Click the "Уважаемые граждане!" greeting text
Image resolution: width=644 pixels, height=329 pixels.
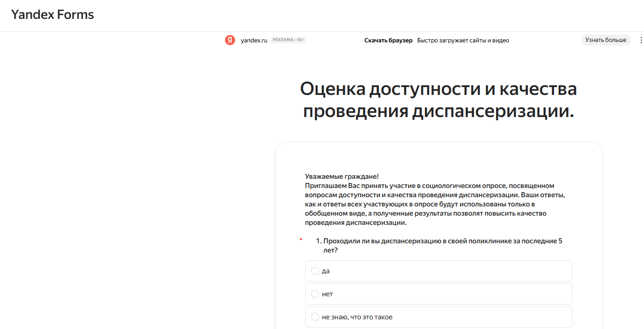pyautogui.click(x=342, y=176)
